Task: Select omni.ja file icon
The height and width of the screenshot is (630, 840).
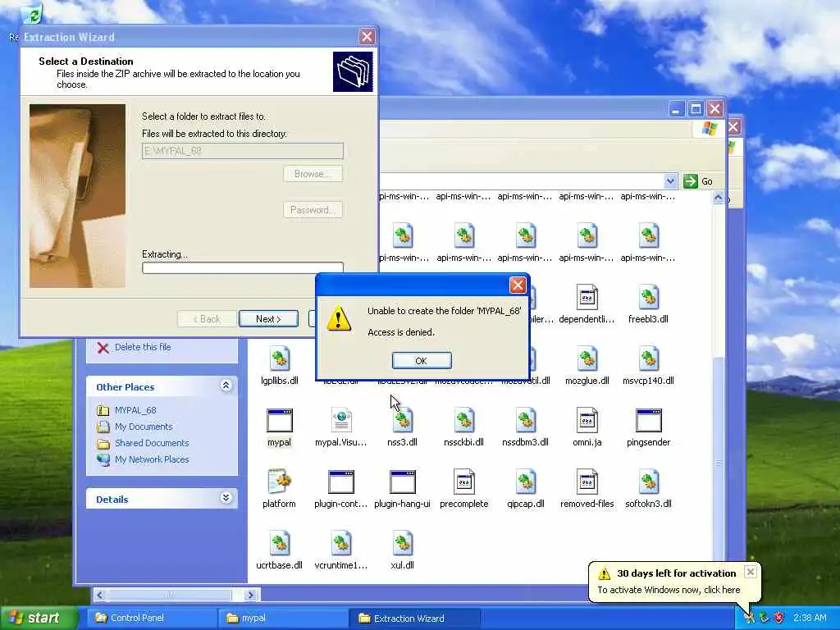Action: 587,421
